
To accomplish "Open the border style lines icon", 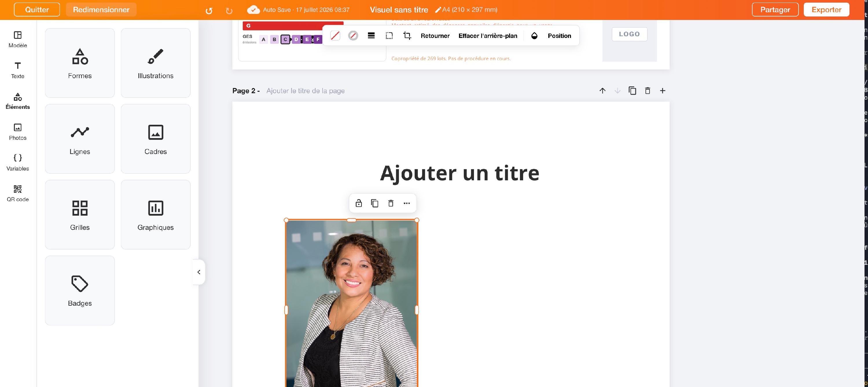I will tap(371, 35).
